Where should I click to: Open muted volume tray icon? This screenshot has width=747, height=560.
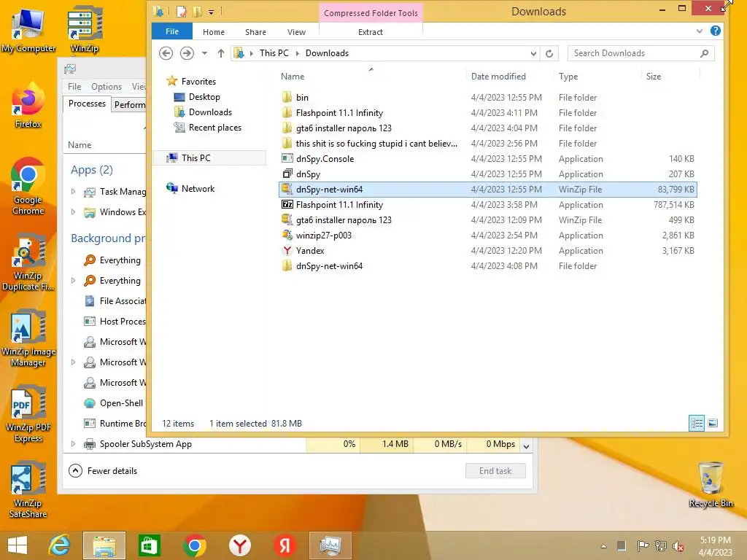(678, 546)
